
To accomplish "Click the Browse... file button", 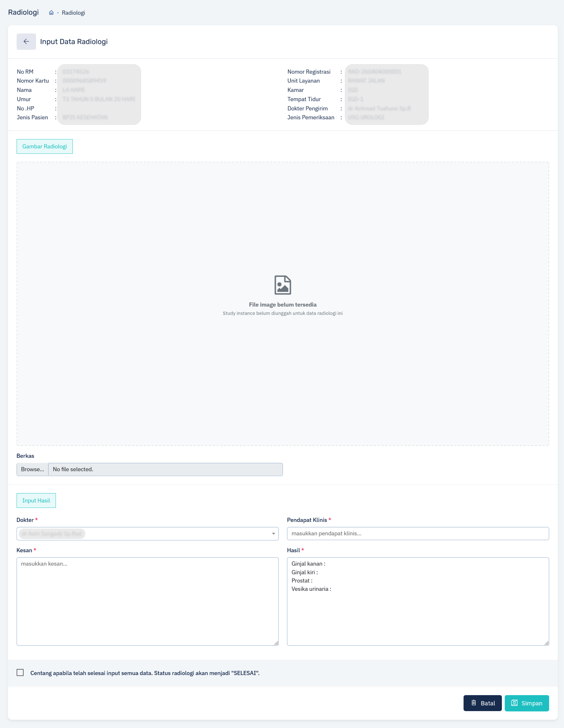I will tap(33, 469).
